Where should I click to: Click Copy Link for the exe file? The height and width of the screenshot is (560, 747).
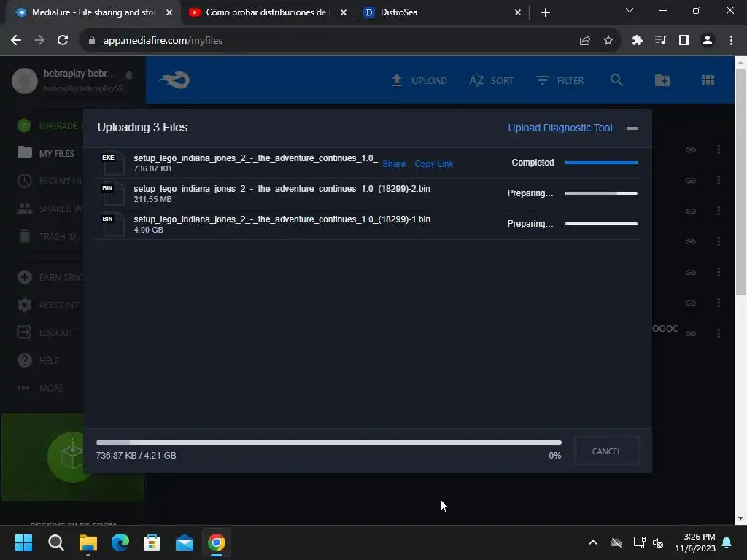click(x=434, y=164)
